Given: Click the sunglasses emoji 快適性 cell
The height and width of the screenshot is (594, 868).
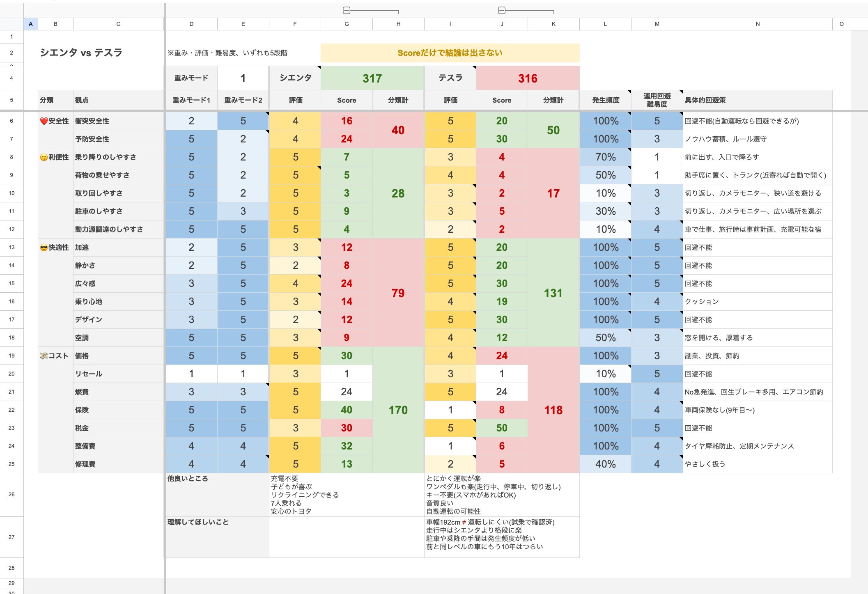Looking at the screenshot, I should tap(55, 248).
